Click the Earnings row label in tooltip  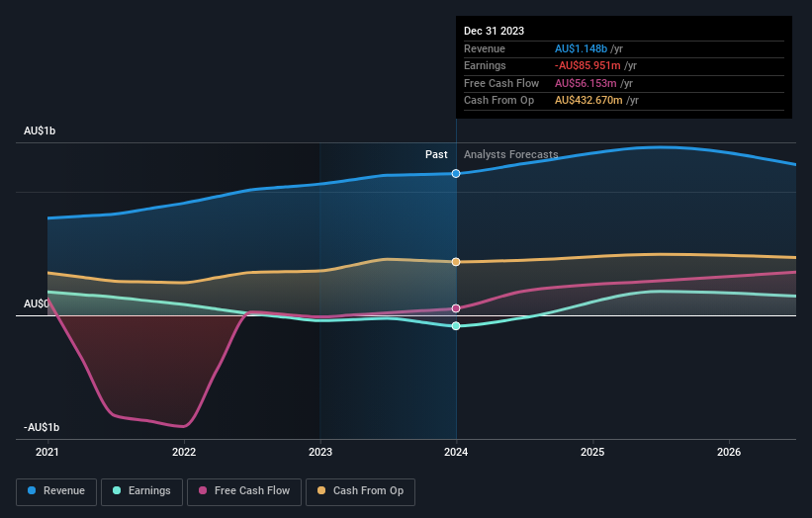(x=485, y=65)
